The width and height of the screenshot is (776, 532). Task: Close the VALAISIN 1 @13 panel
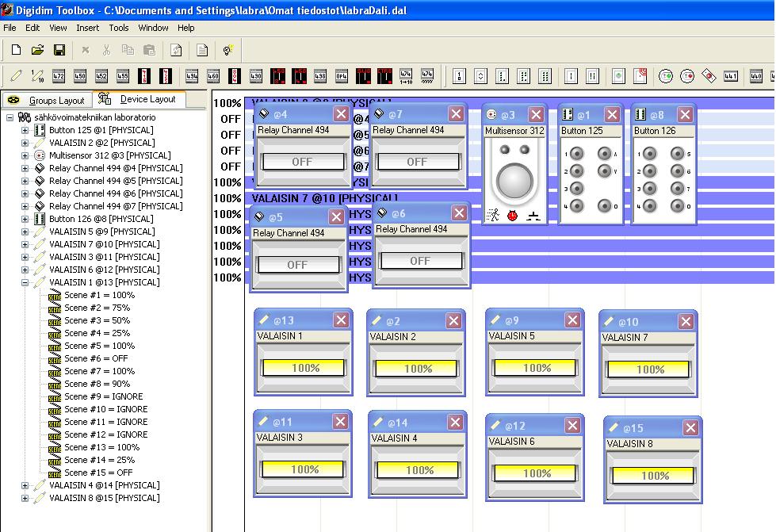[341, 320]
